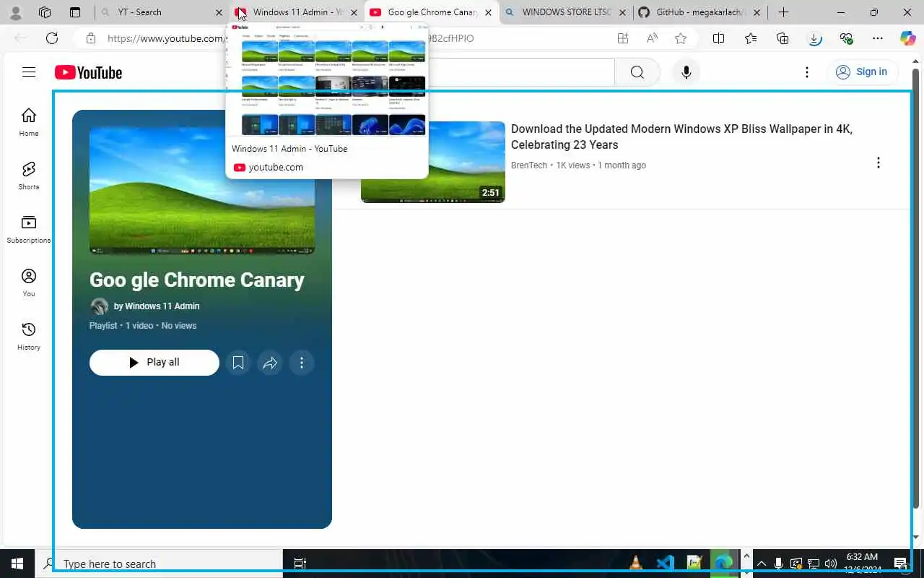Open VLC from the taskbar
This screenshot has height=578, width=924.
point(636,563)
